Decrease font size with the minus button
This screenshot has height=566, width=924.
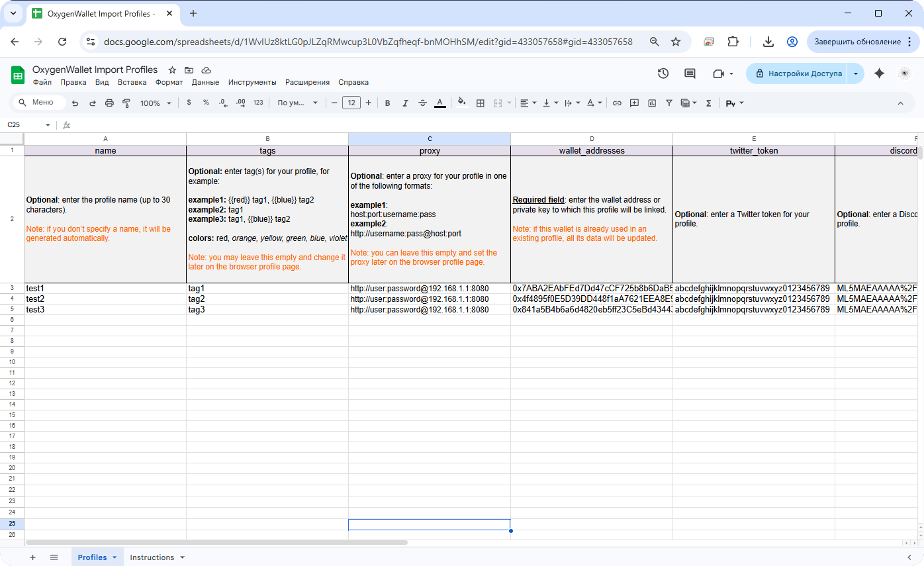334,103
